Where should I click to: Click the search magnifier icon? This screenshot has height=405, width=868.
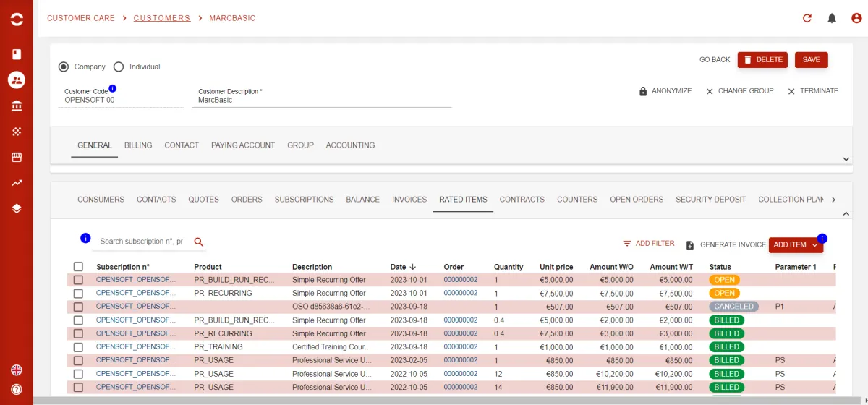pos(199,242)
